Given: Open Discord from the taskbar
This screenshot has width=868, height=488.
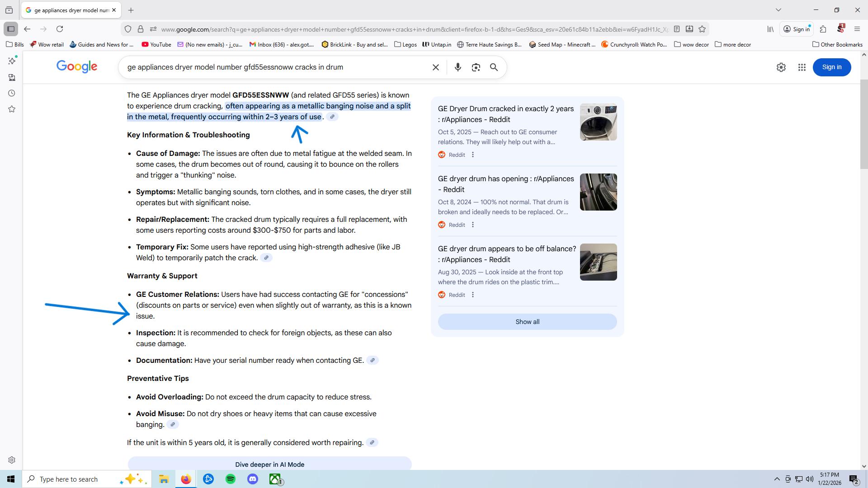Looking at the screenshot, I should pos(253,479).
